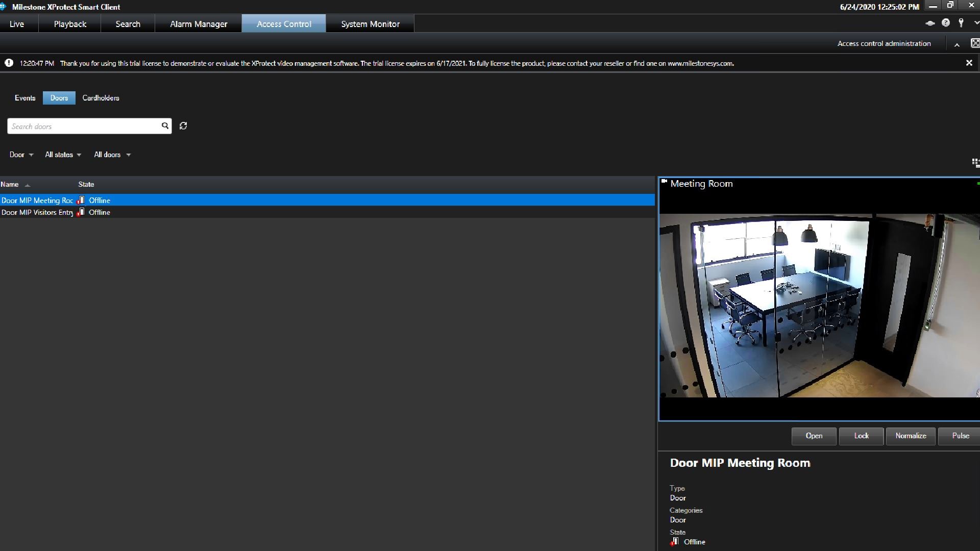
Task: Select the Door MIP Meeting Room row
Action: (327, 201)
